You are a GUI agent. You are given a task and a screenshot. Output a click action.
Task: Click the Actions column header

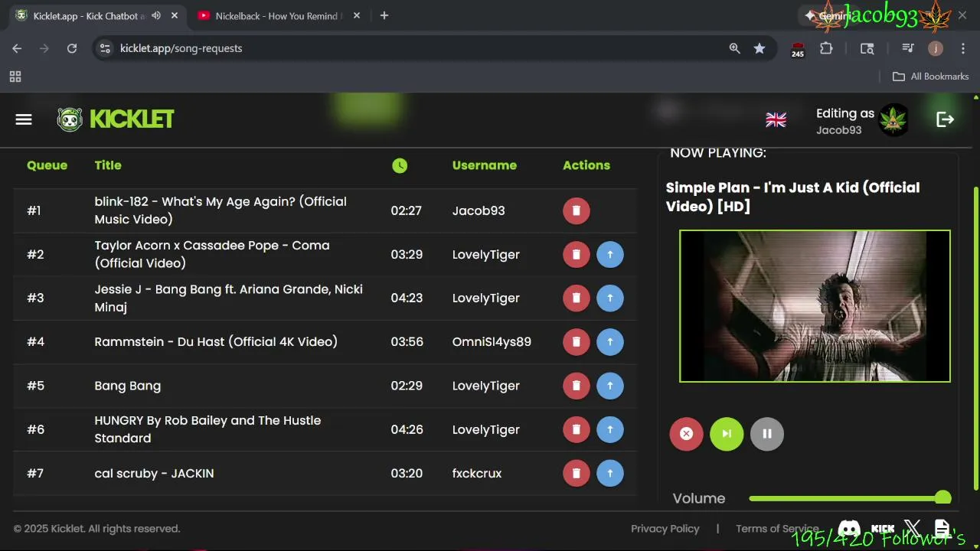586,165
